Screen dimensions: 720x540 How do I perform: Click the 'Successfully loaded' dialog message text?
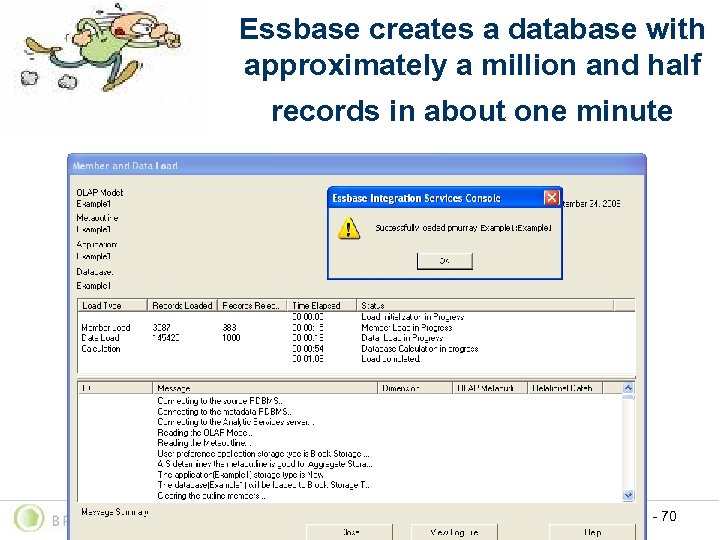(x=463, y=228)
